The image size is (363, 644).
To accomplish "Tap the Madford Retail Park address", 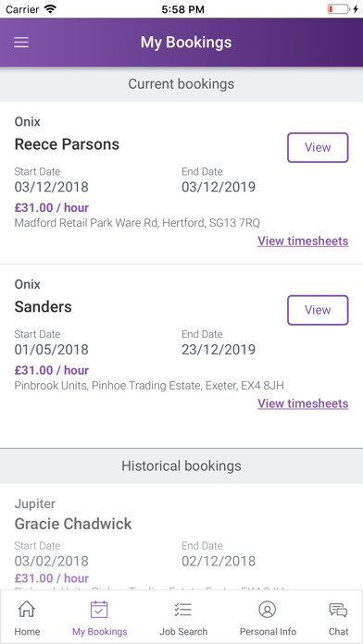I will click(x=137, y=223).
